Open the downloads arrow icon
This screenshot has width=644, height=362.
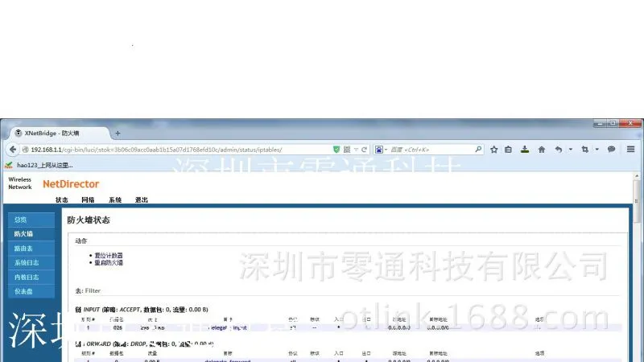tap(525, 150)
